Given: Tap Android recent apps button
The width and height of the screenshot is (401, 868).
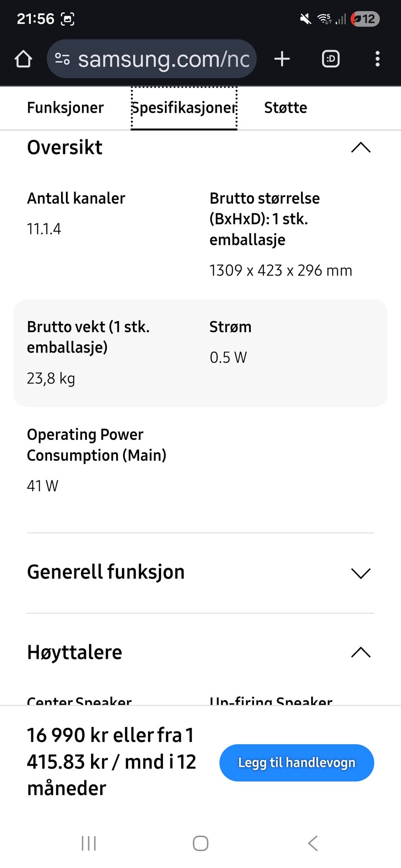Looking at the screenshot, I should 89,843.
